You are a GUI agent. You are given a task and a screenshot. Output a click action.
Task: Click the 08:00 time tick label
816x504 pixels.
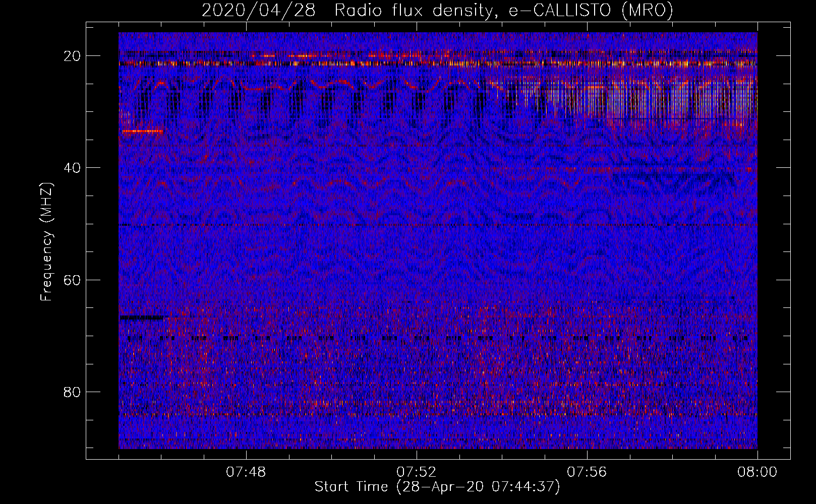757,472
